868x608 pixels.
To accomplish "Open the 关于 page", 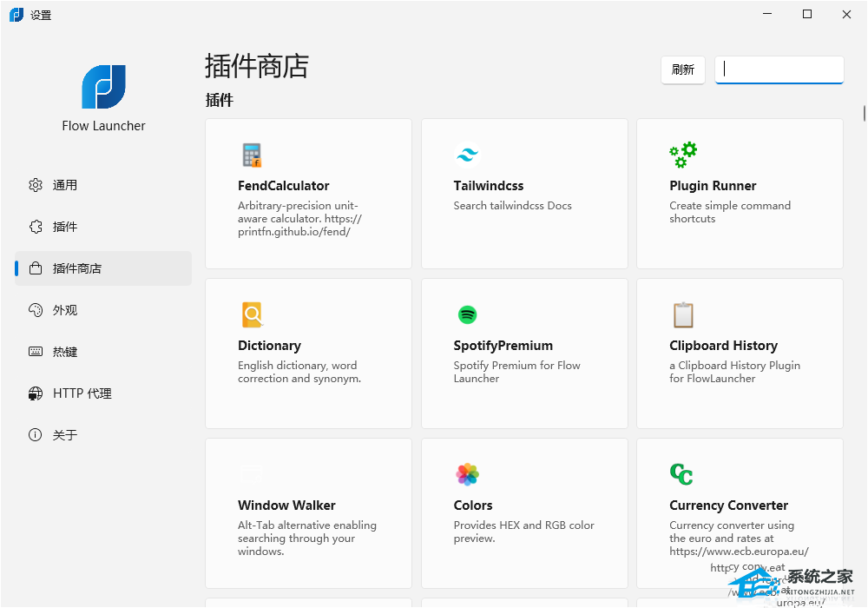I will [103, 434].
